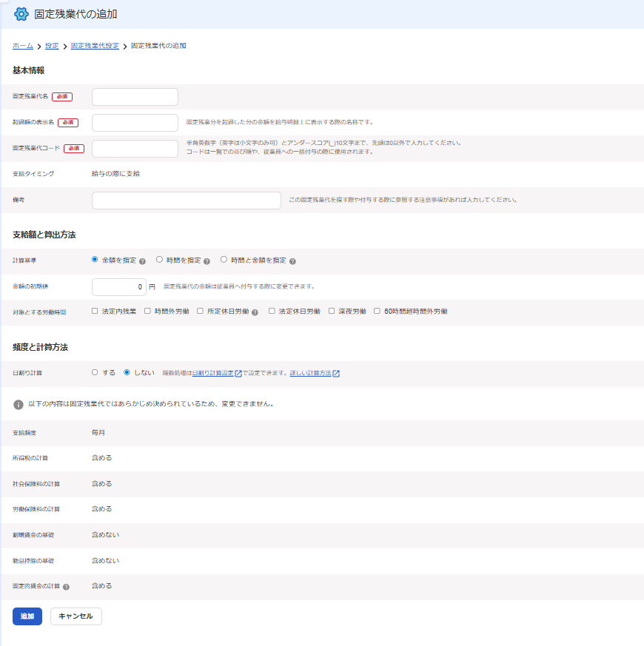Click help icon beside 固定的賃金の計算
Screen dimensions: 644x646
[66, 587]
